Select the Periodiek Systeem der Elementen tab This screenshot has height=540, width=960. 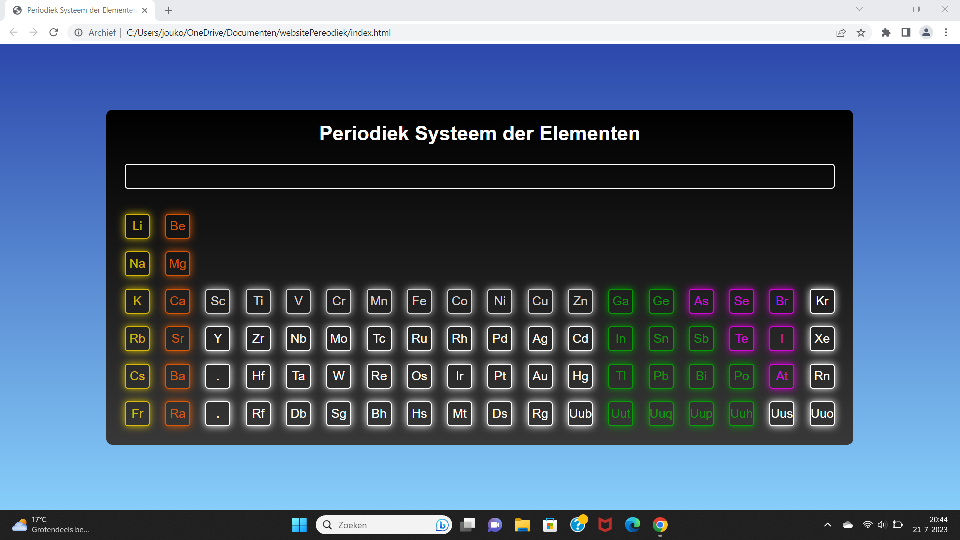(x=80, y=10)
